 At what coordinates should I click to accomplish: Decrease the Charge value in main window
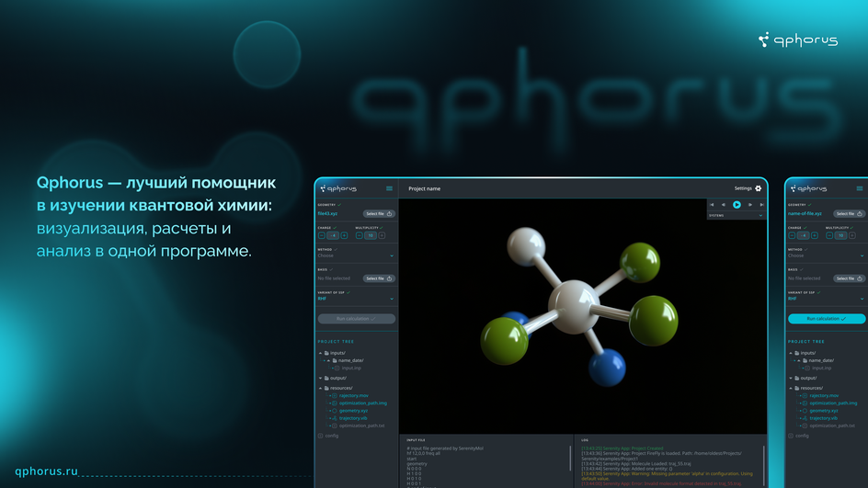coord(322,235)
